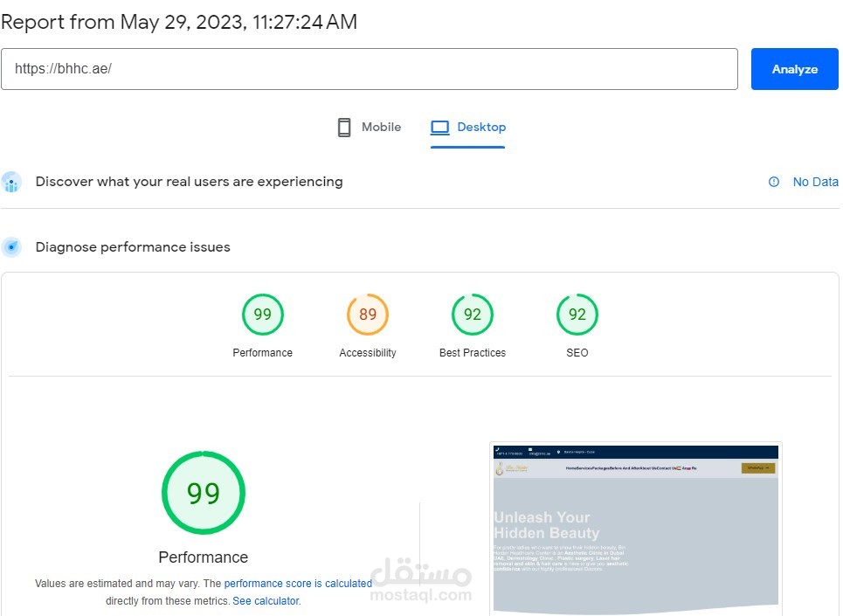
Task: Focus the URL field with https://bhhc.ae/
Action: (370, 69)
